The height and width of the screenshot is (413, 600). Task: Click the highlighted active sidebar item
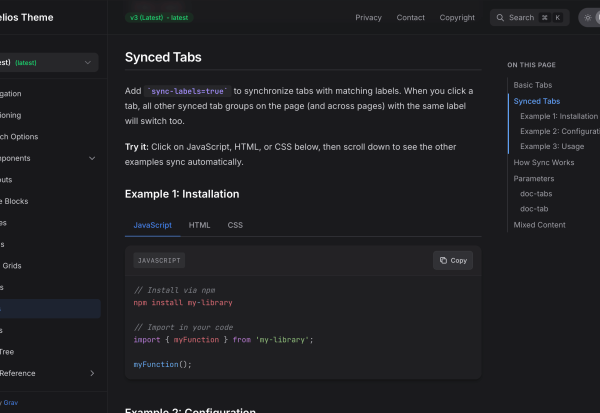(50, 309)
